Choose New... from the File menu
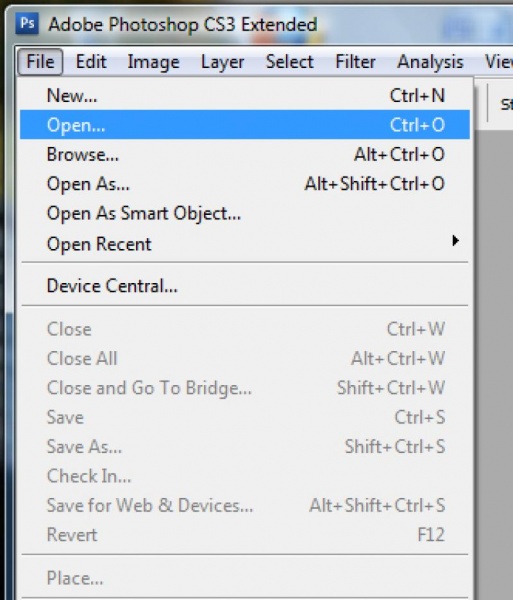Viewport: 513px width, 600px height. pos(245,95)
